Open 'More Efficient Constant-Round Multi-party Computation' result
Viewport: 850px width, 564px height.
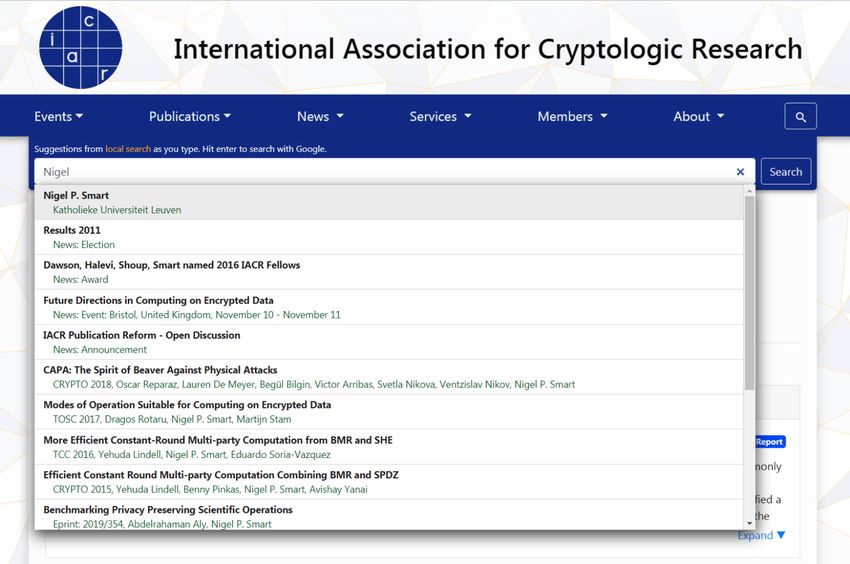click(x=389, y=447)
